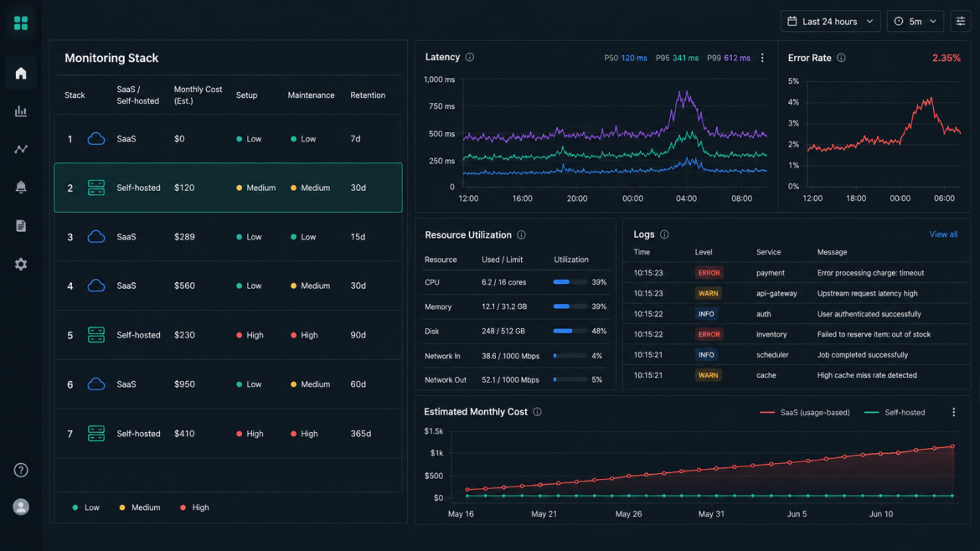
Task: Click INFO badge for auth log
Action: pos(706,314)
